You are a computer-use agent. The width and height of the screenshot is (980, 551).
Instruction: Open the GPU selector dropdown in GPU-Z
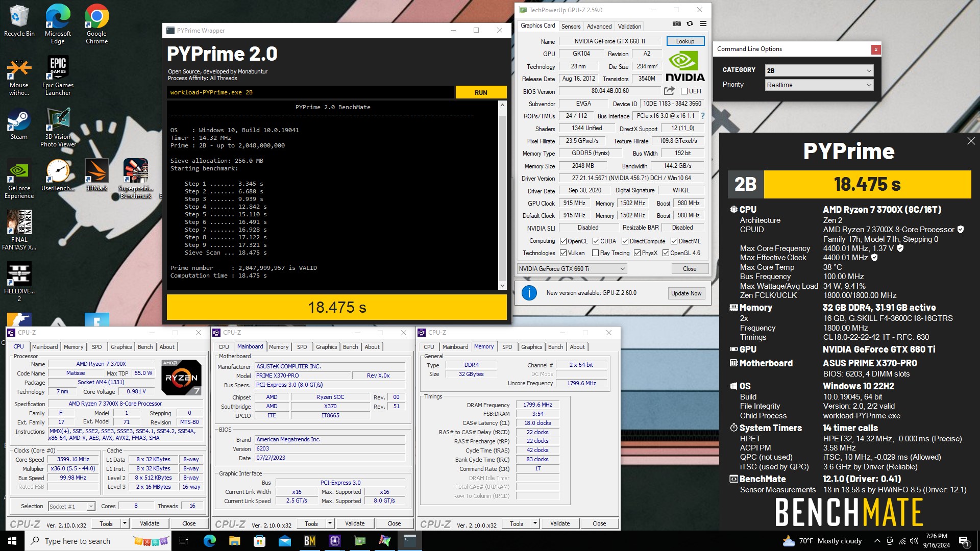(x=572, y=269)
